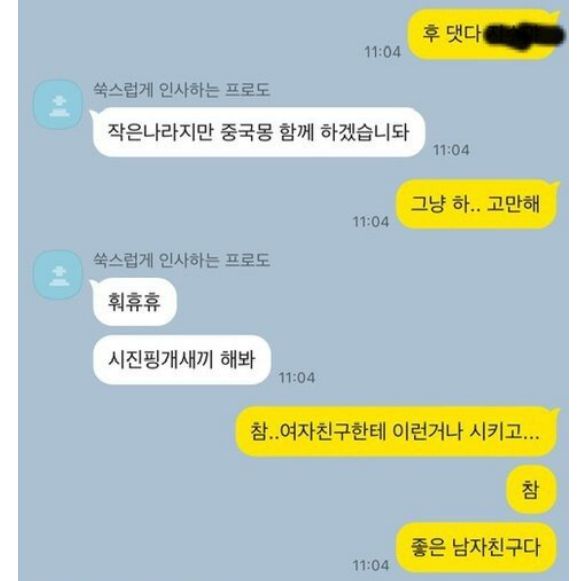Click the 11:04 timestamp beside 좋은 남자친구다
This screenshot has width=587, height=581.
371,565
